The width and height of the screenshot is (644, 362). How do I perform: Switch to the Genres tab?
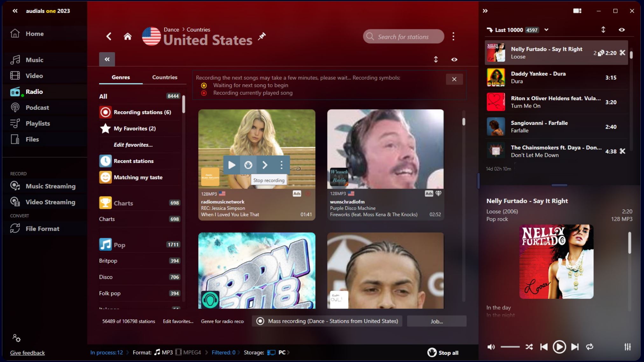pos(121,77)
